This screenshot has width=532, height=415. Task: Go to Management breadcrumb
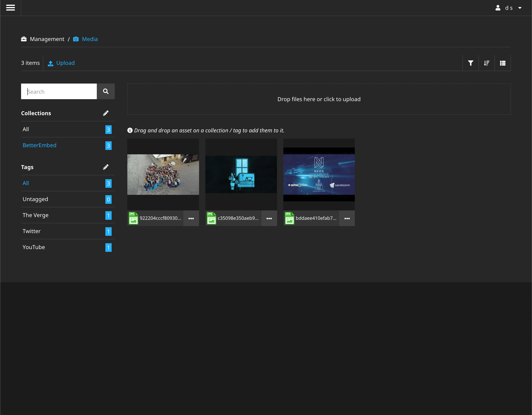pyautogui.click(x=47, y=39)
